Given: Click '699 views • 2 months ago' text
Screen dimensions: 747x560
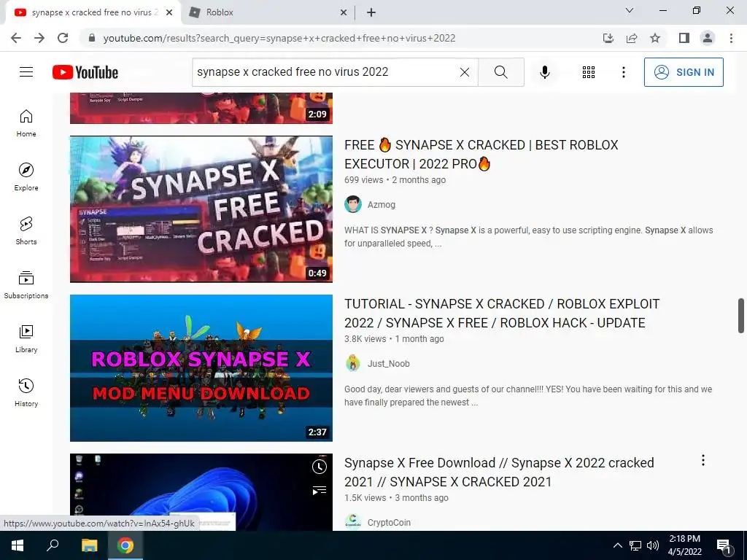Looking at the screenshot, I should click(x=395, y=180).
